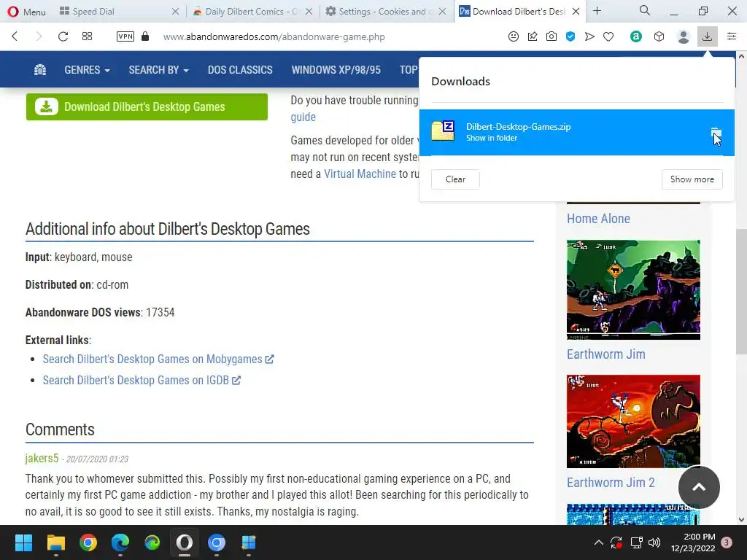Open the Virtual Machine link
This screenshot has width=747, height=560.
point(360,174)
